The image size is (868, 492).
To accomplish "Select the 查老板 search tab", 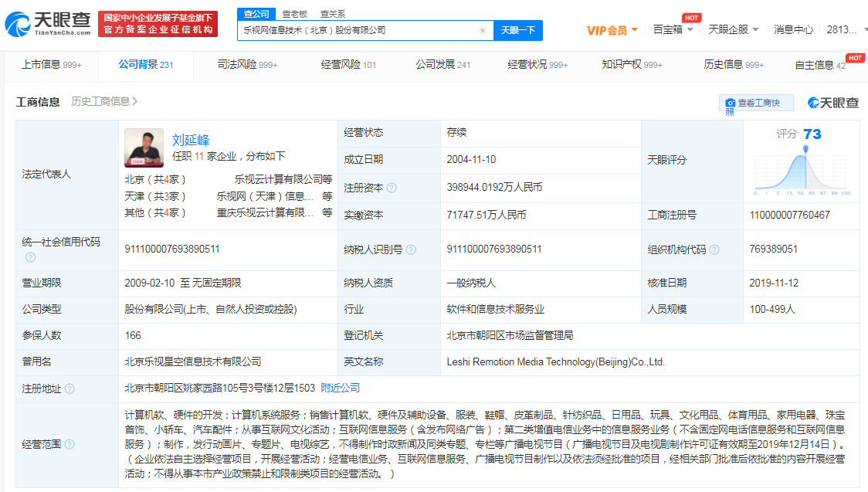I will 294,14.
